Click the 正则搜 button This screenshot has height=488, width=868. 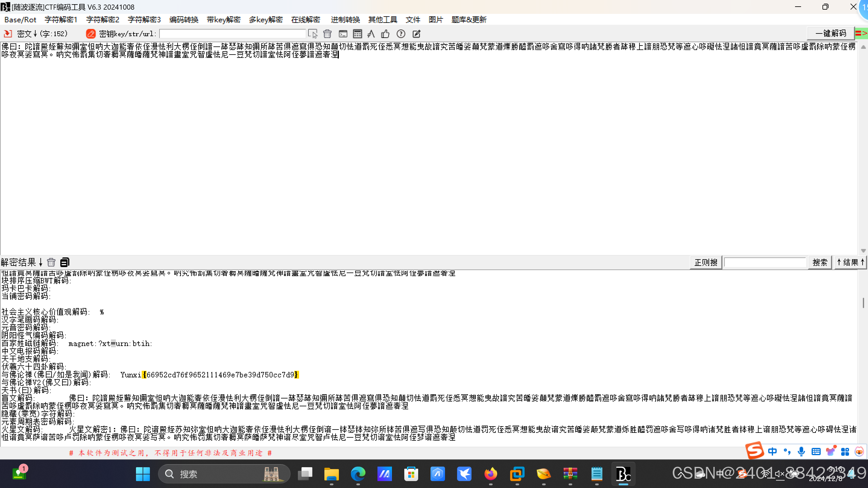[x=705, y=262]
